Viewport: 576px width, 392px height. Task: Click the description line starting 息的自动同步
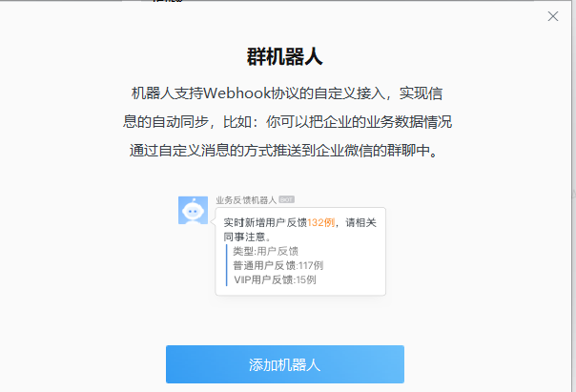click(287, 121)
